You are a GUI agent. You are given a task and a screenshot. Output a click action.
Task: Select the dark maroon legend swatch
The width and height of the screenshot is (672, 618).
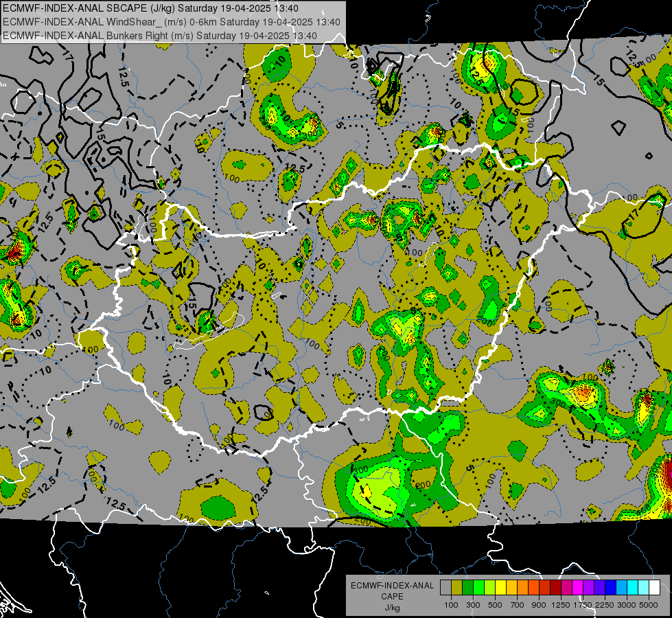(555, 587)
